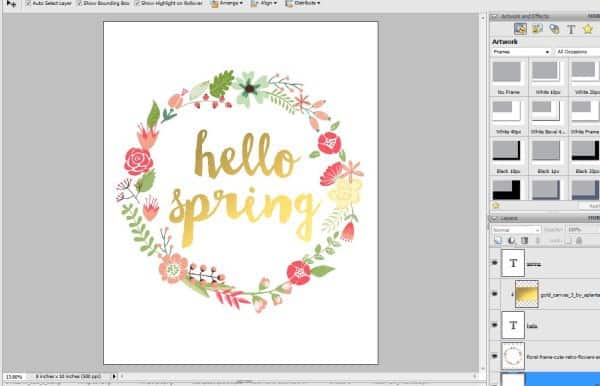The height and width of the screenshot is (386, 600).
Task: Click the Create New Layer icon
Action: (498, 241)
